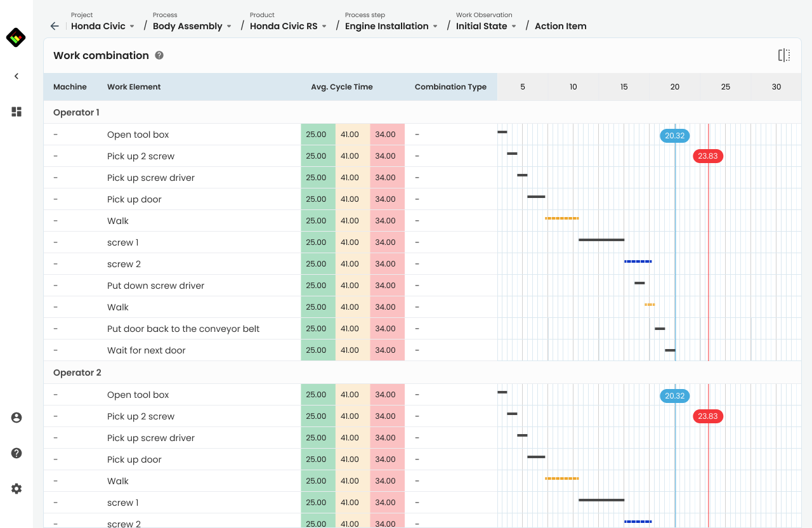Open the settings gear icon
The width and height of the screenshot is (812, 528).
(16, 489)
